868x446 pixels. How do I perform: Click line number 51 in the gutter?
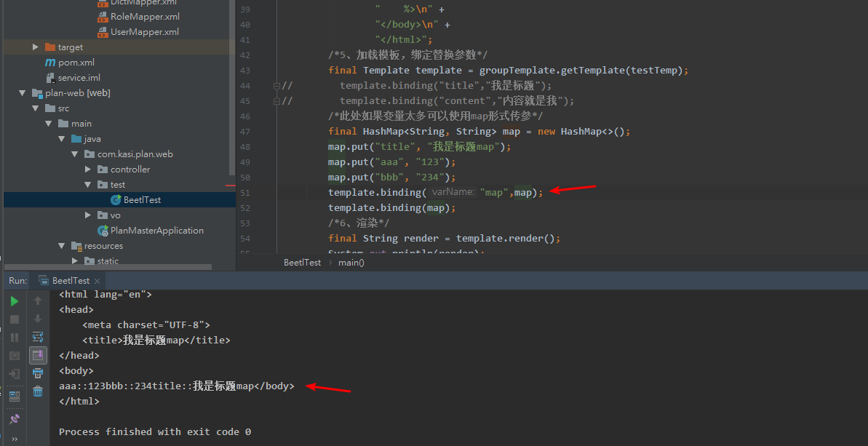[244, 193]
